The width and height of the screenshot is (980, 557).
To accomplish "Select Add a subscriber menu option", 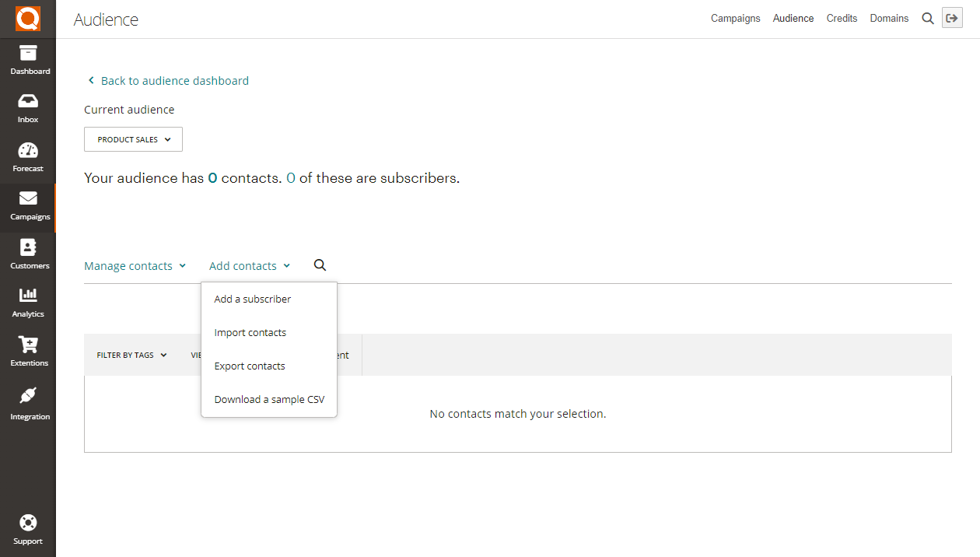I will [253, 300].
